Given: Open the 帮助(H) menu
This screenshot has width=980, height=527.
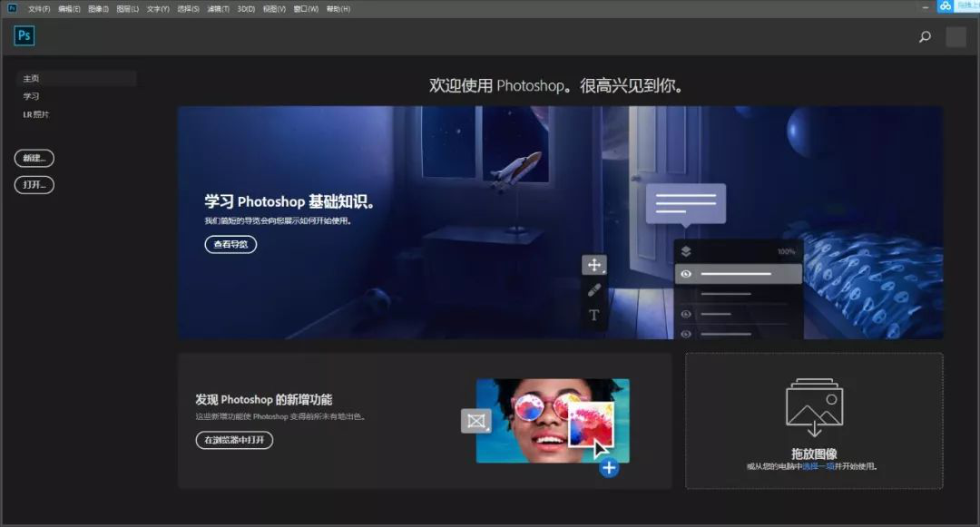Looking at the screenshot, I should (x=338, y=9).
